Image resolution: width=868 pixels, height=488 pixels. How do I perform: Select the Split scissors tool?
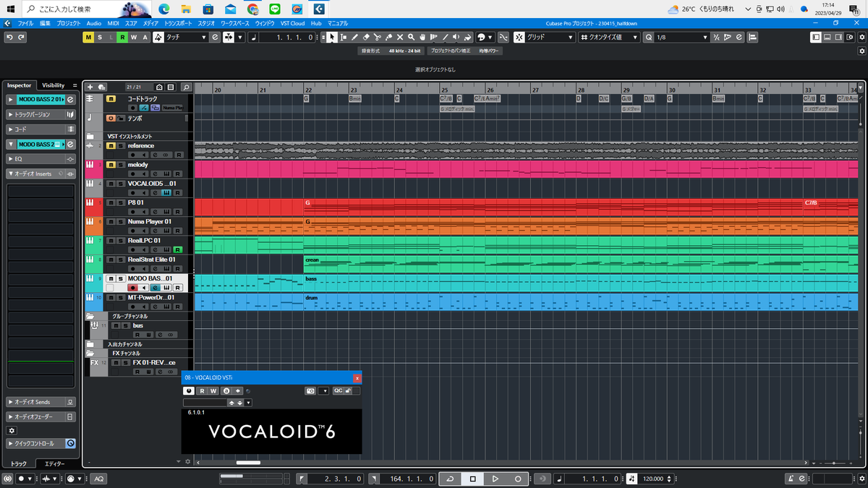(378, 37)
